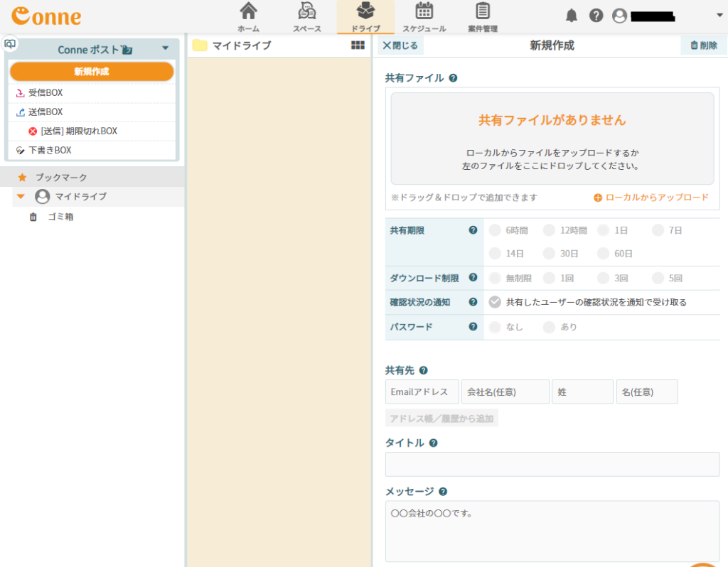
Task: Show help for 共有先
Action: [424, 370]
